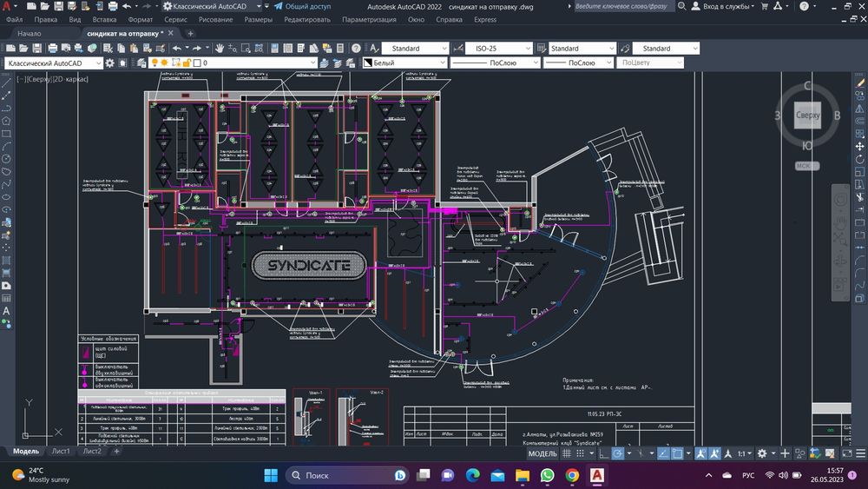Open new drawing tab with plus button

[x=190, y=33]
